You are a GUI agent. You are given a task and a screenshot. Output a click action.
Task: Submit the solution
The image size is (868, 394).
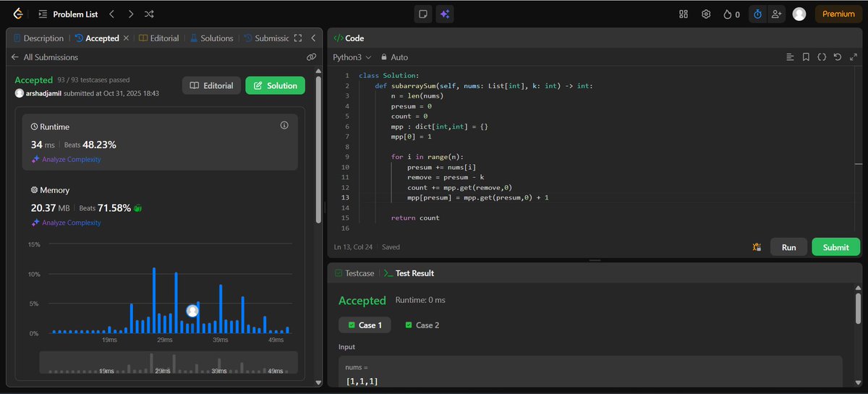click(x=835, y=247)
